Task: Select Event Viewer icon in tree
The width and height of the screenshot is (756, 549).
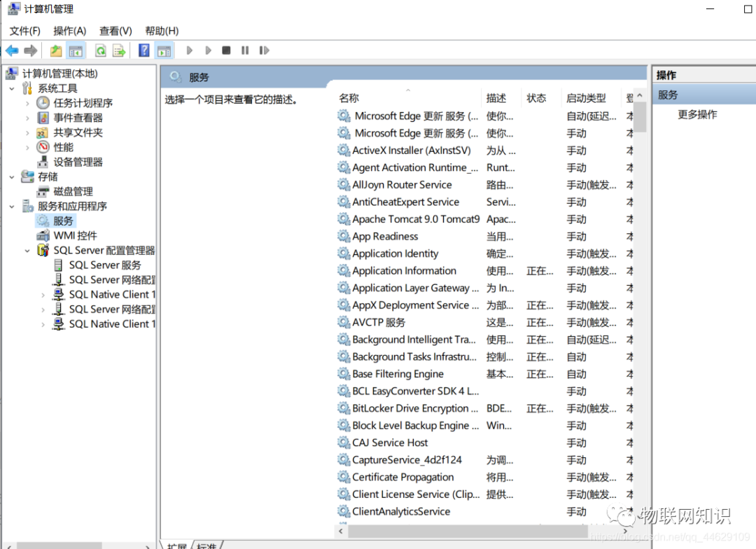Action: pyautogui.click(x=43, y=118)
